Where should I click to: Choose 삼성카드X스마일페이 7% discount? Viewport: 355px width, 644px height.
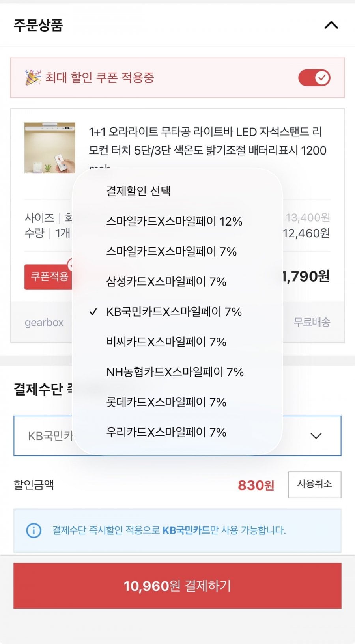[166, 282]
